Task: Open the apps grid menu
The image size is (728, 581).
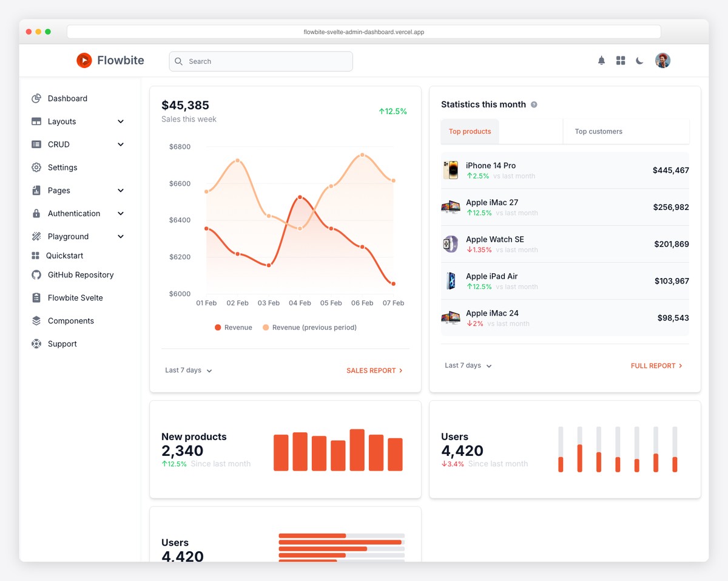Action: click(620, 60)
